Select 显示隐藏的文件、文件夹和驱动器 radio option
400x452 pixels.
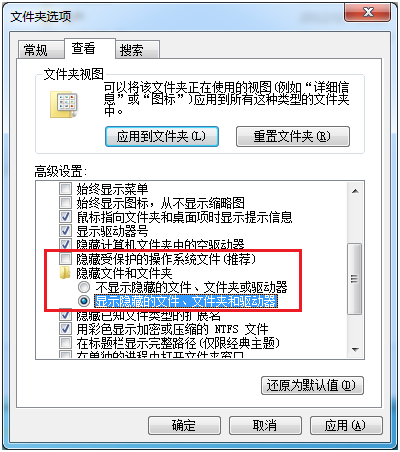84,301
